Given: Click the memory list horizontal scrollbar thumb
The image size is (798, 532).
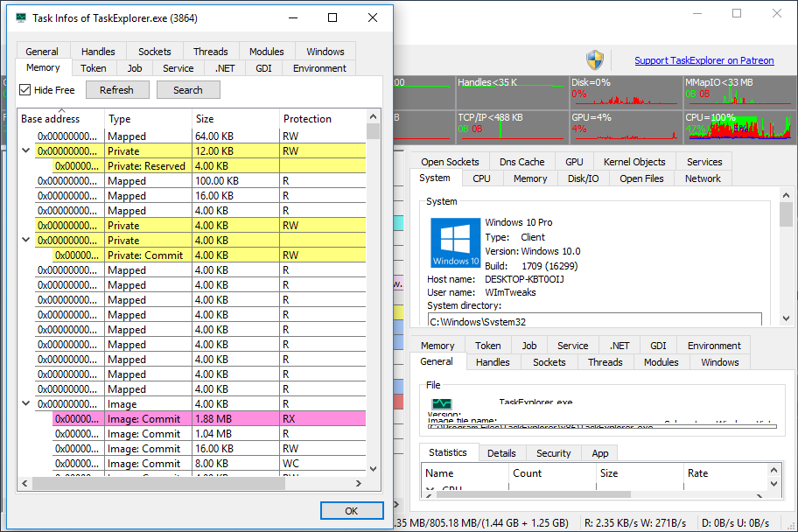Looking at the screenshot, I should [x=158, y=483].
